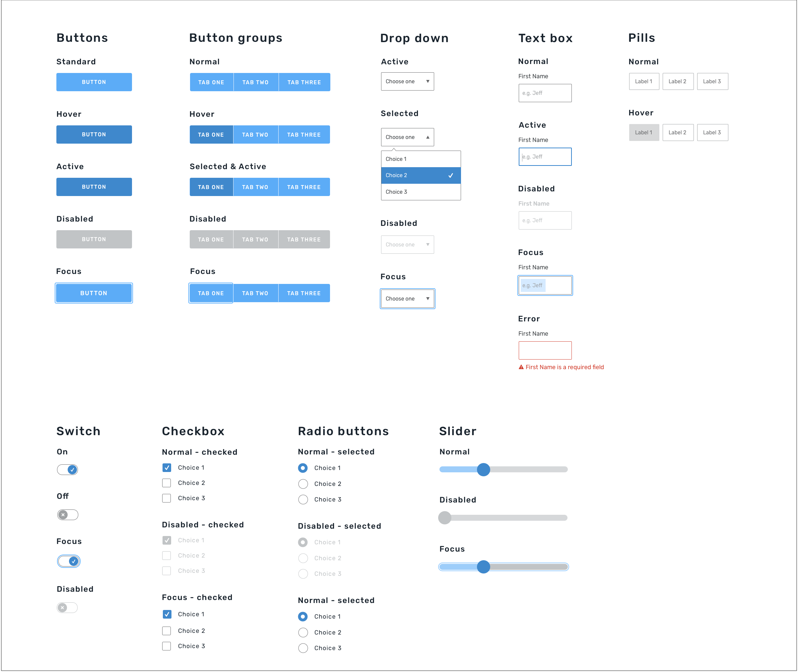Click the First Name Focus input field

(545, 285)
